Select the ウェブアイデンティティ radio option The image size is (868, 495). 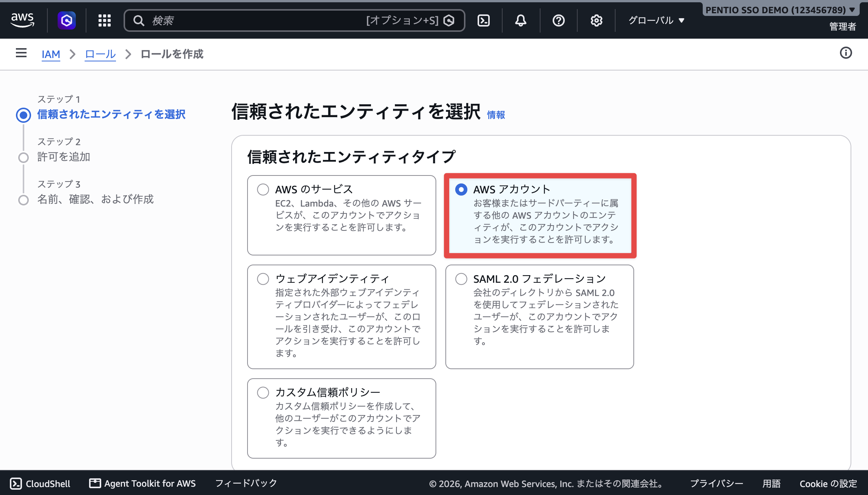pos(263,279)
